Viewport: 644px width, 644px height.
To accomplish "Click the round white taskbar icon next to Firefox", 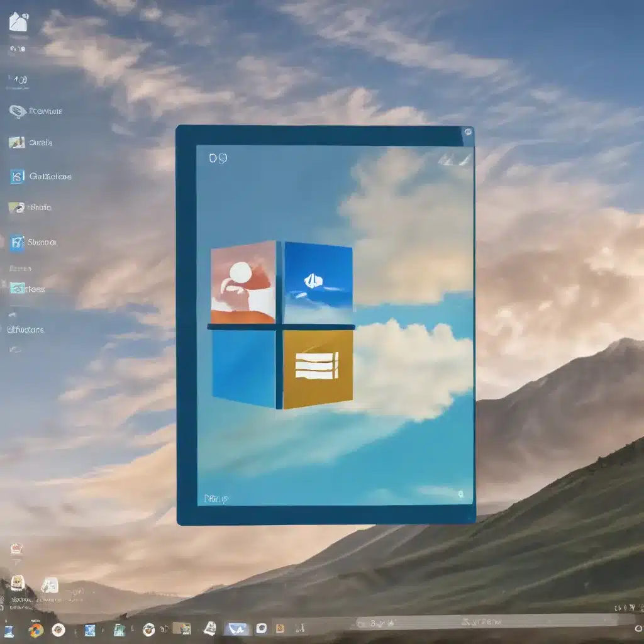I will pos(58,630).
